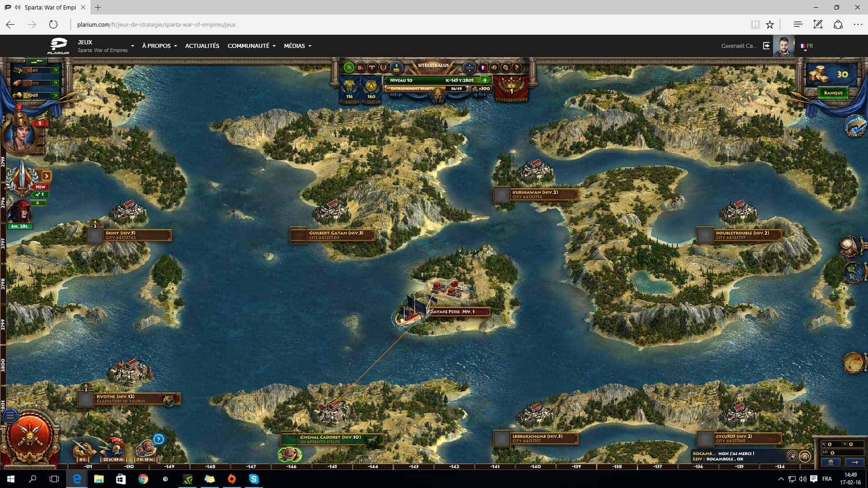
Task: Toggle fullscreen mode icon
Action: [469, 68]
